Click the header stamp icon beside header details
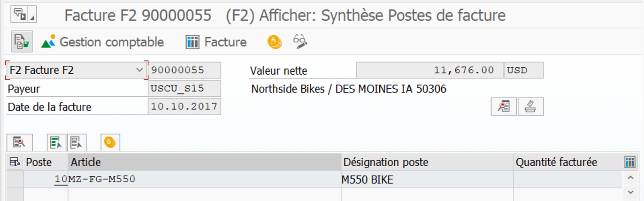Viewport: 644px width, 201px height. click(530, 107)
